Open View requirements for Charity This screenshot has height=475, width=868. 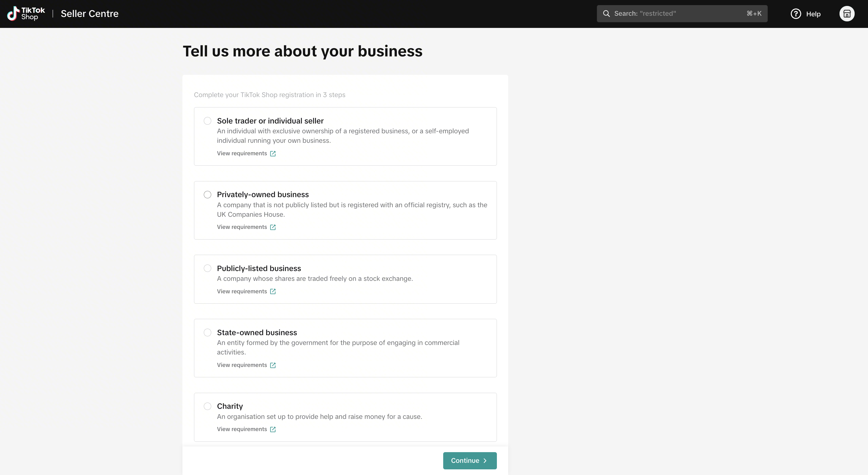(x=242, y=429)
